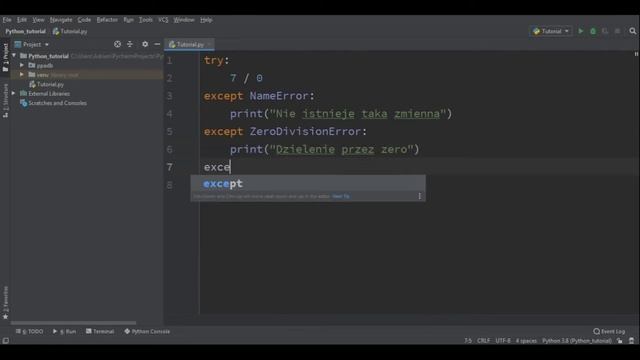Image resolution: width=640 pixels, height=360 pixels.
Task: Open the Window menu
Action: (184, 20)
